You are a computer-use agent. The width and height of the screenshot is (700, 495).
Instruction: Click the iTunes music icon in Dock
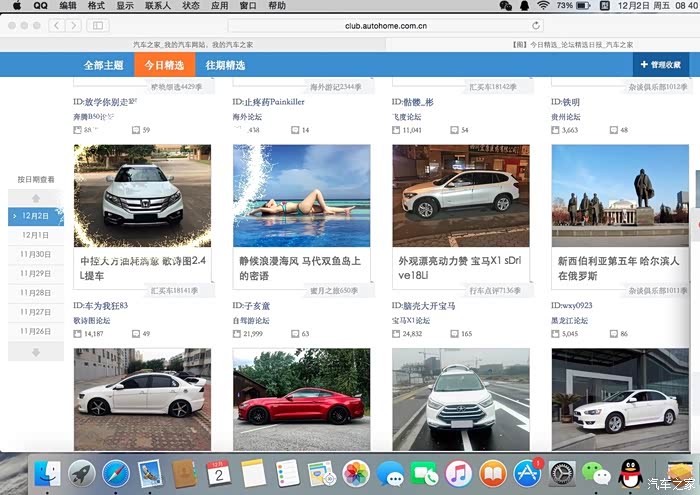tap(458, 473)
